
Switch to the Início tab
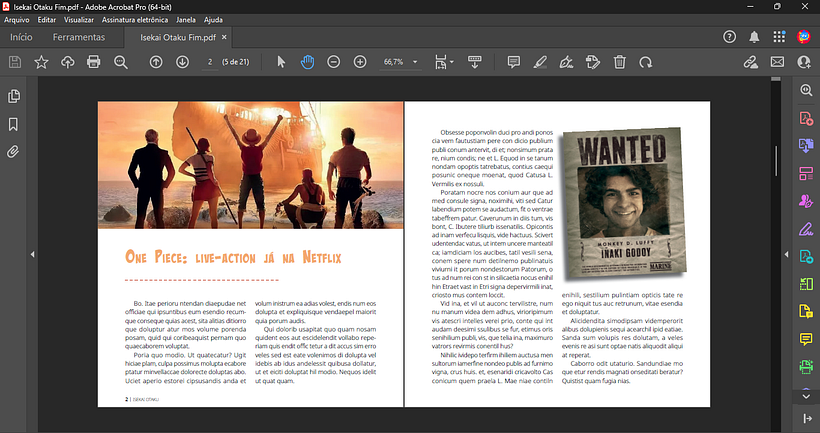click(21, 37)
